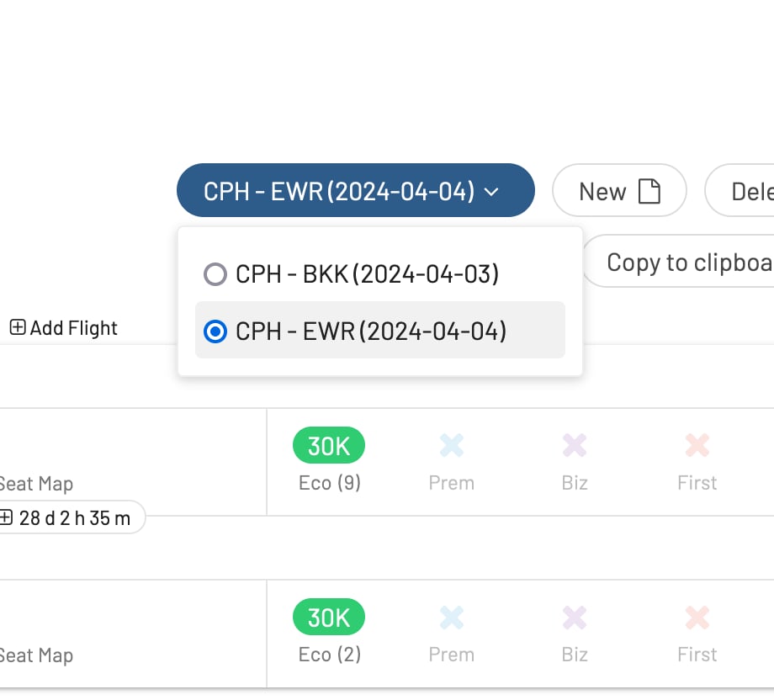Image resolution: width=774 pixels, height=700 pixels.
Task: Click the green 30K Eco (9) badge
Action: [x=329, y=446]
